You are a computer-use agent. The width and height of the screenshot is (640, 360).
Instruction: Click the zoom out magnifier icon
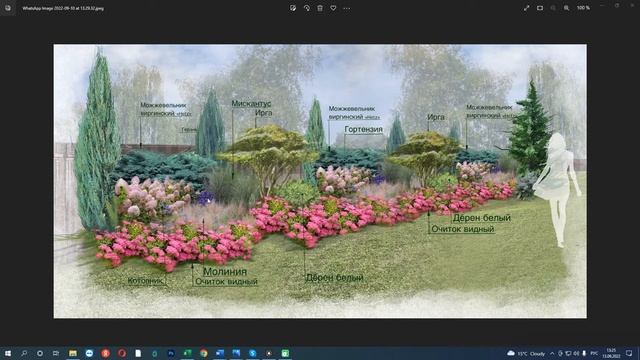coord(553,8)
